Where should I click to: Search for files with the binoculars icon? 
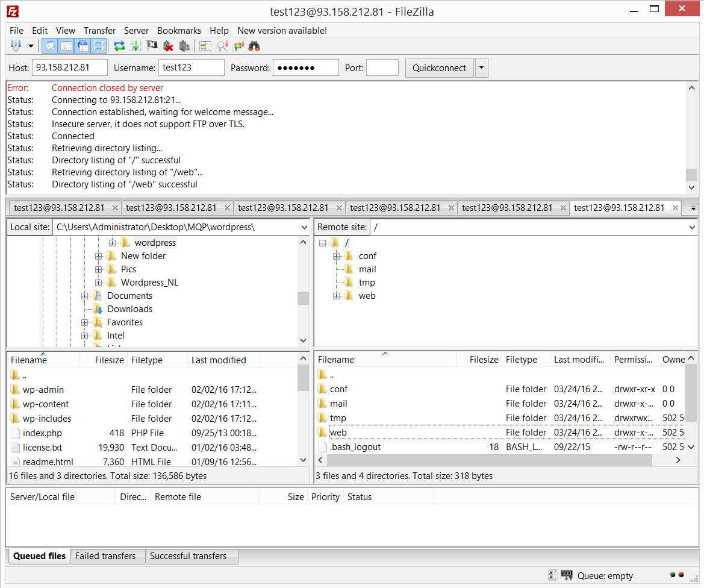coord(254,46)
